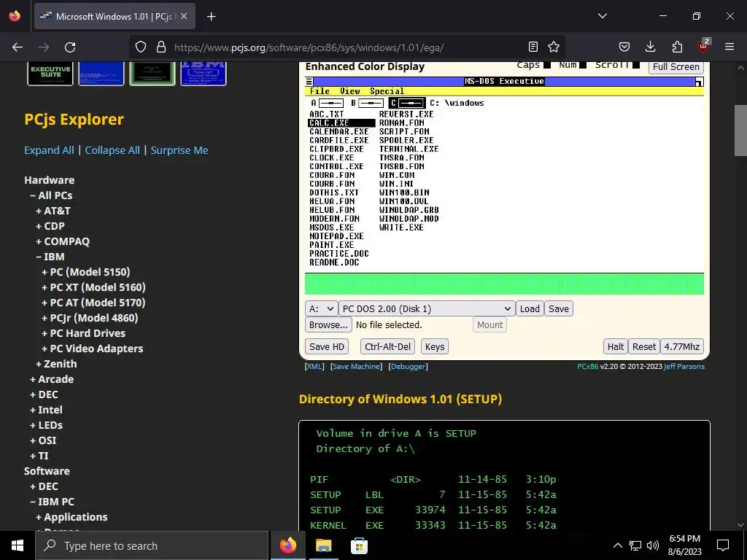The image size is (747, 560).
Task: Bookmark this page with the star
Action: point(554,47)
